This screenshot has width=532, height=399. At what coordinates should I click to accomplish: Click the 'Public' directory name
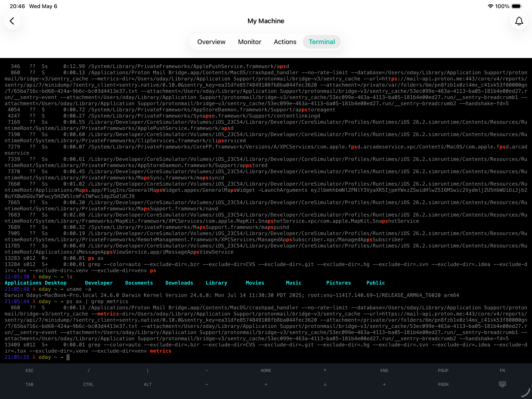pyautogui.click(x=376, y=283)
